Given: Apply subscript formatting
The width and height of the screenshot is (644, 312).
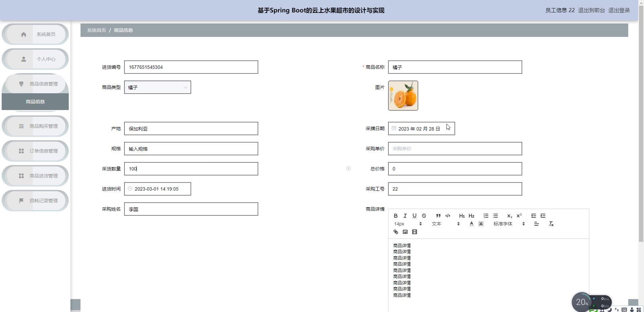Looking at the screenshot, I should point(509,216).
